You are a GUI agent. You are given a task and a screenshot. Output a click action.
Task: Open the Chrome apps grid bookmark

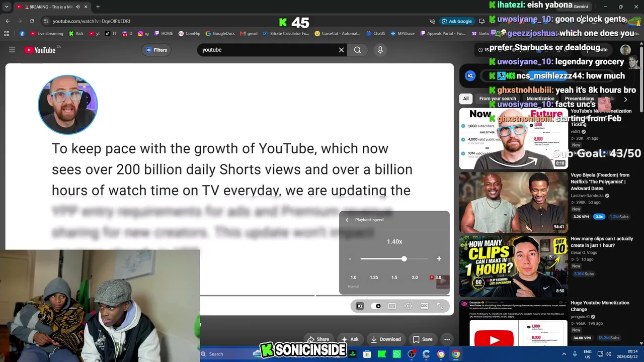coord(7,34)
